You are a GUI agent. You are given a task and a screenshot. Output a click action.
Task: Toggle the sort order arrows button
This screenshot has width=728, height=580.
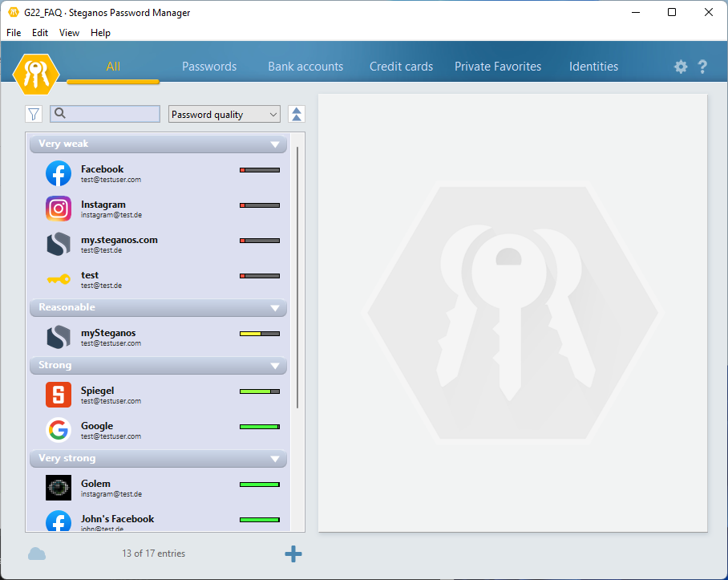pos(297,114)
